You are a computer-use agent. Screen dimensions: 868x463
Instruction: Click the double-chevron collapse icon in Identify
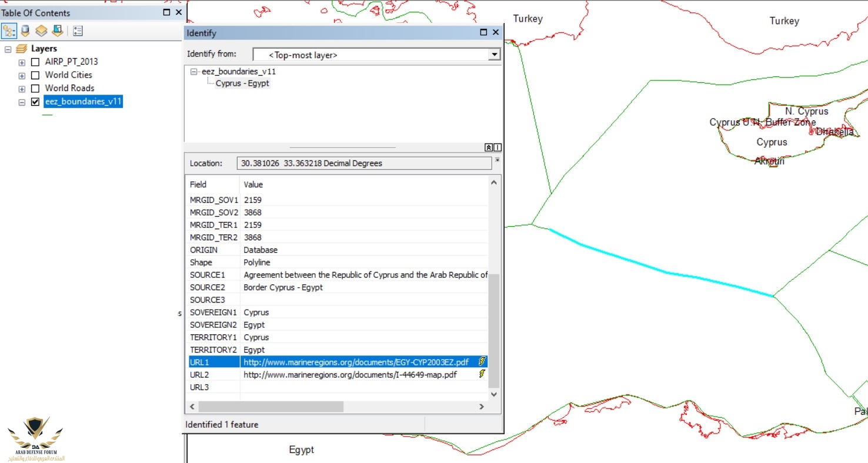coord(488,147)
